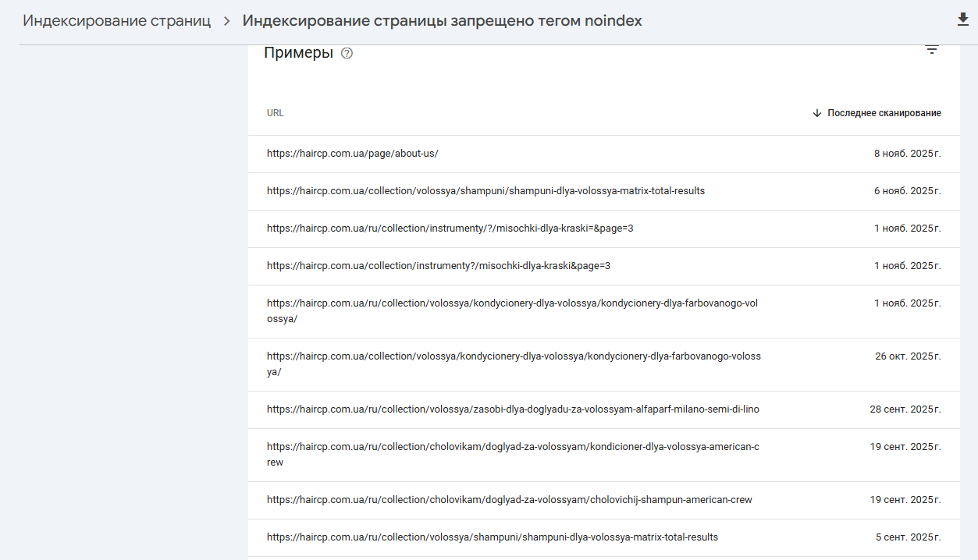Click the page title about noindex tag
This screenshot has height=560, width=978.
tap(442, 21)
